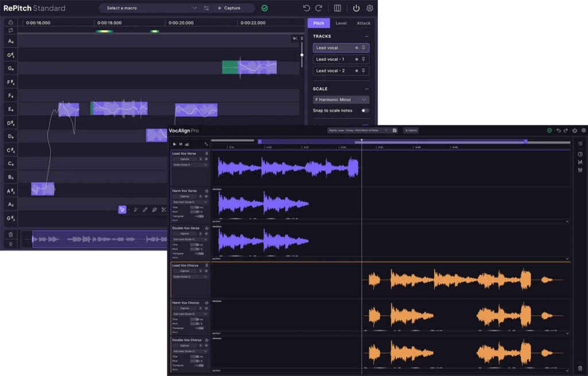
Task: Select the Lead vocal - 1 track
Action: 341,59
